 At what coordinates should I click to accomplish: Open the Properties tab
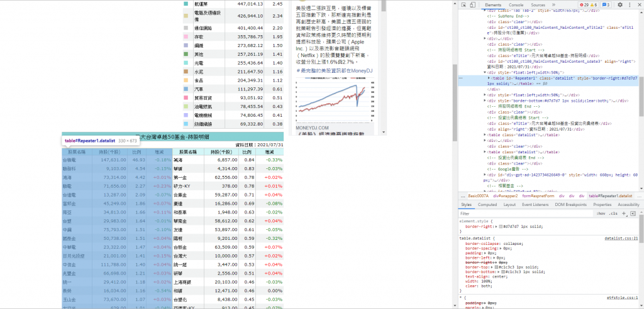point(602,204)
